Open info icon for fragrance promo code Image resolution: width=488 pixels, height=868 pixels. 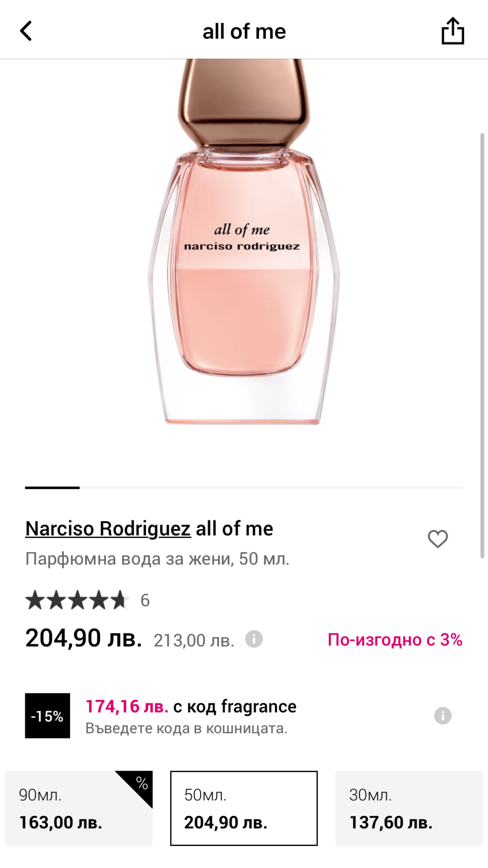click(x=443, y=716)
